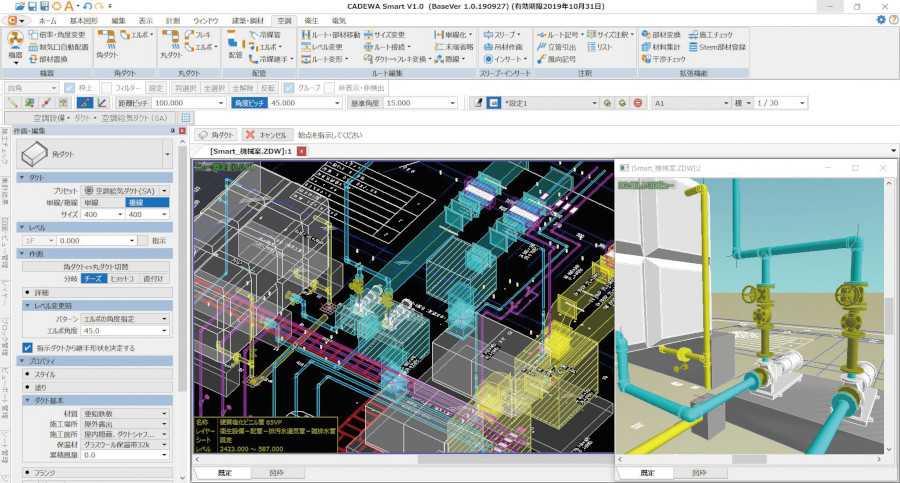This screenshot has width=900, height=483.
Task: Switch to the 衛生 ribbon tab
Action: tap(310, 19)
